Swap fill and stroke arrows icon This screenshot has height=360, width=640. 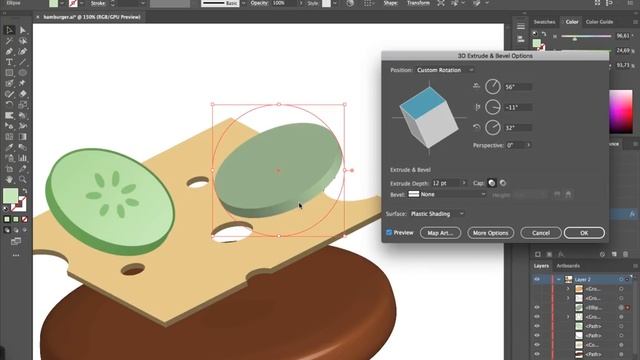24,191
